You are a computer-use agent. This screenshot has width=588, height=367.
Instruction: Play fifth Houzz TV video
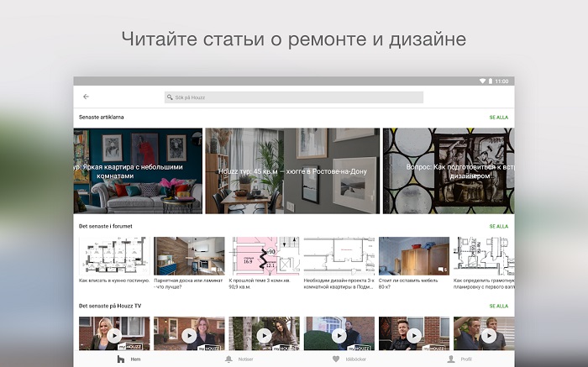(x=414, y=336)
